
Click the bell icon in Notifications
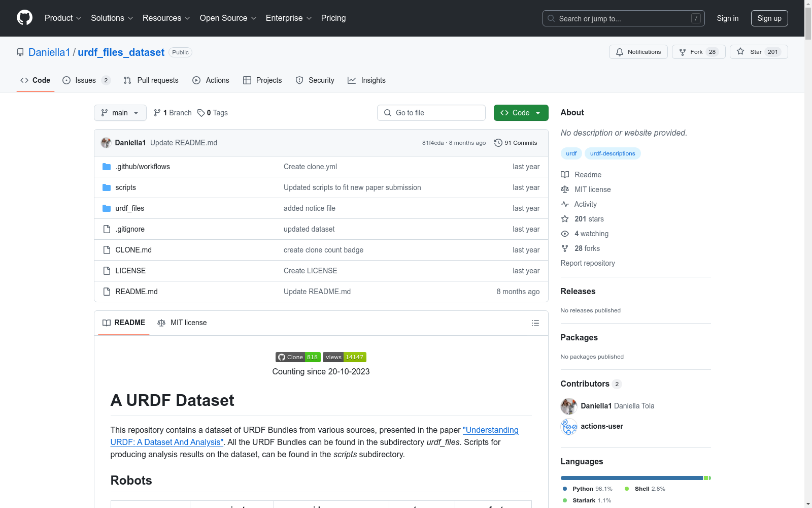coord(620,52)
